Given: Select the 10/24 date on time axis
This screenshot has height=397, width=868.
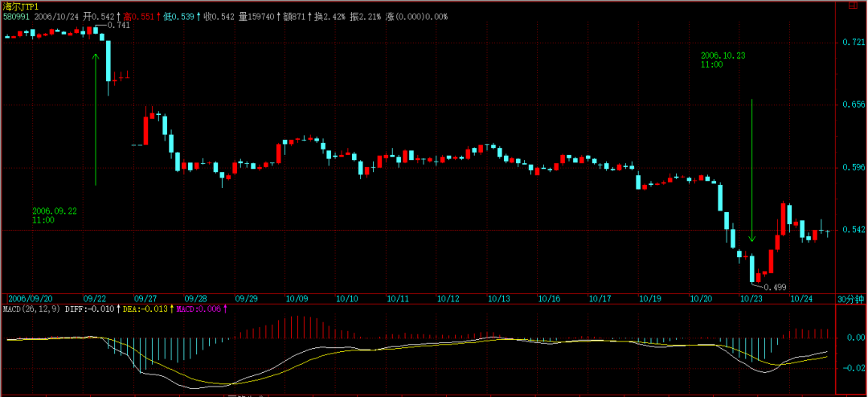Looking at the screenshot, I should 801,298.
